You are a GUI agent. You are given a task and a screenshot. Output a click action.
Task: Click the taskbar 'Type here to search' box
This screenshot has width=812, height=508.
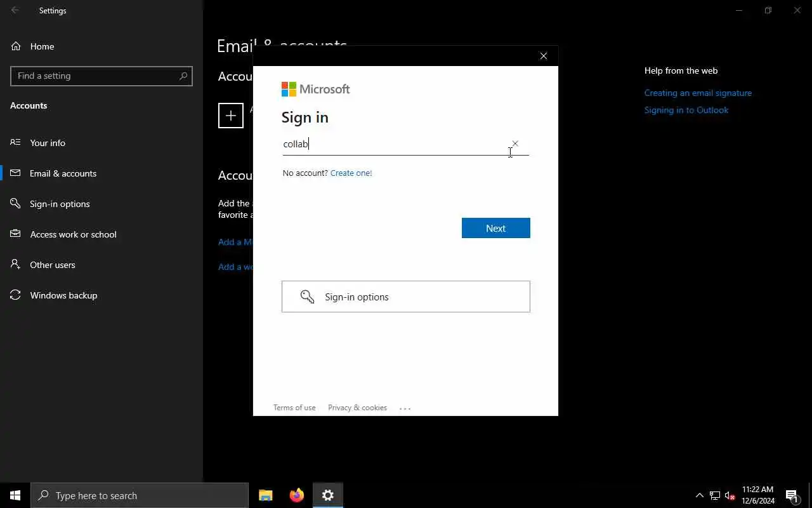coord(140,495)
